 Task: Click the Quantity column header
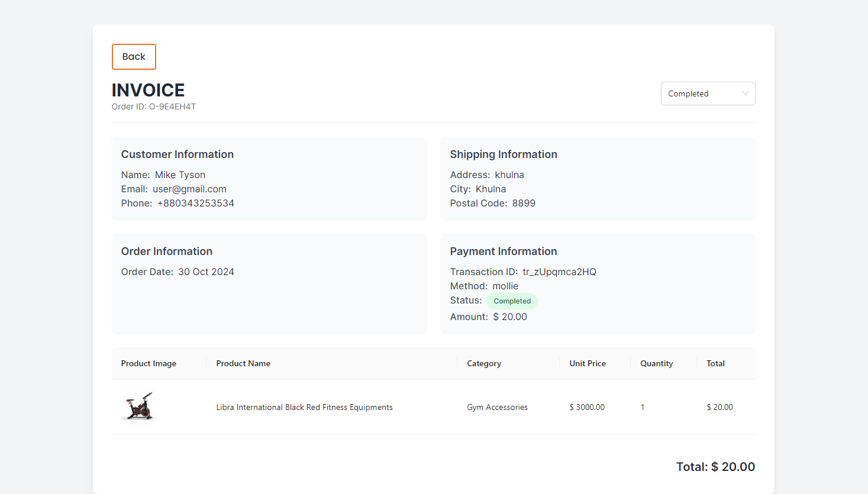click(x=656, y=364)
